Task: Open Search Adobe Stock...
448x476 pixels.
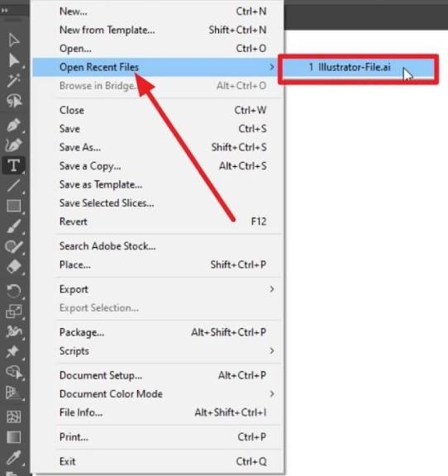Action: pos(158,246)
